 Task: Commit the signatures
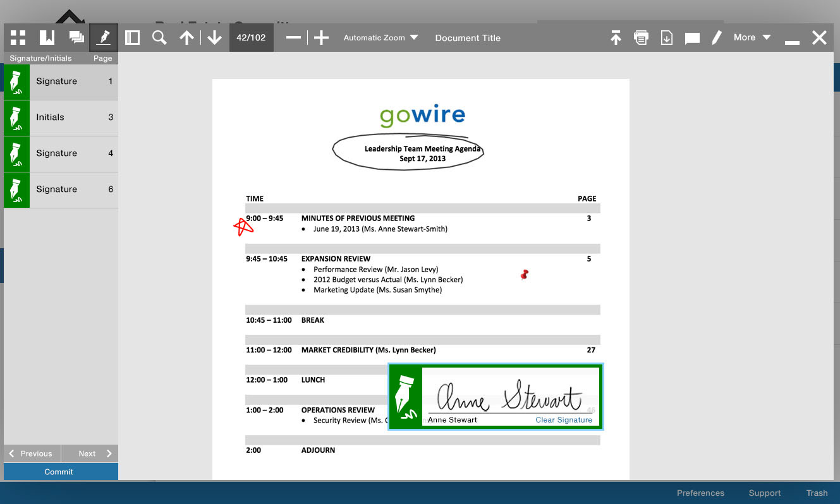pyautogui.click(x=61, y=472)
